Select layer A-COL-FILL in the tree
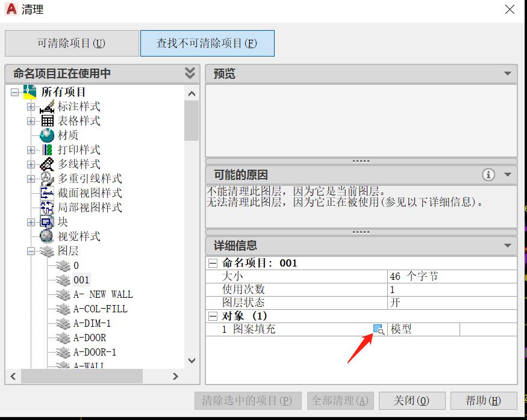 coord(100,309)
